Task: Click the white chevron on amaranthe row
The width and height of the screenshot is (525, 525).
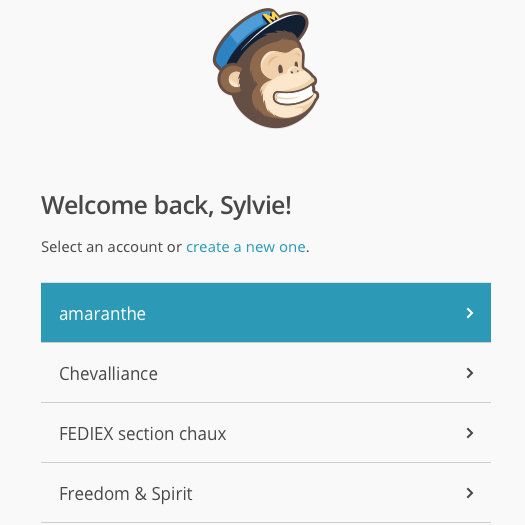Action: point(470,313)
